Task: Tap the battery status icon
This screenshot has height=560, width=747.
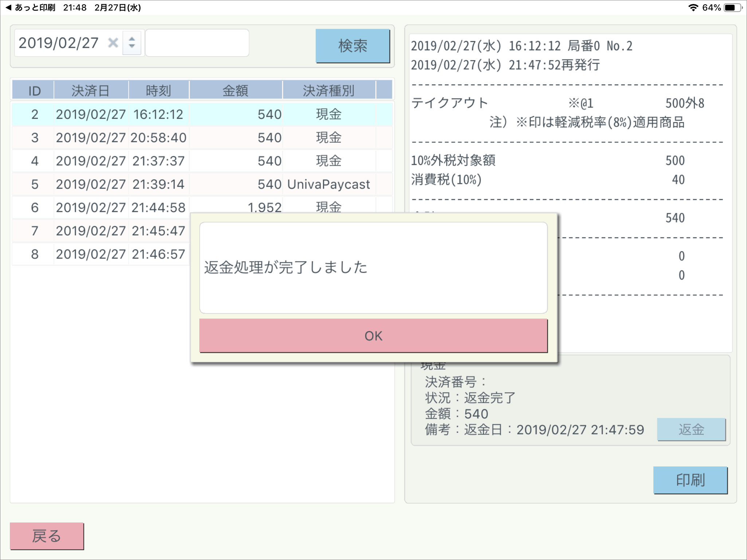Action: (732, 8)
